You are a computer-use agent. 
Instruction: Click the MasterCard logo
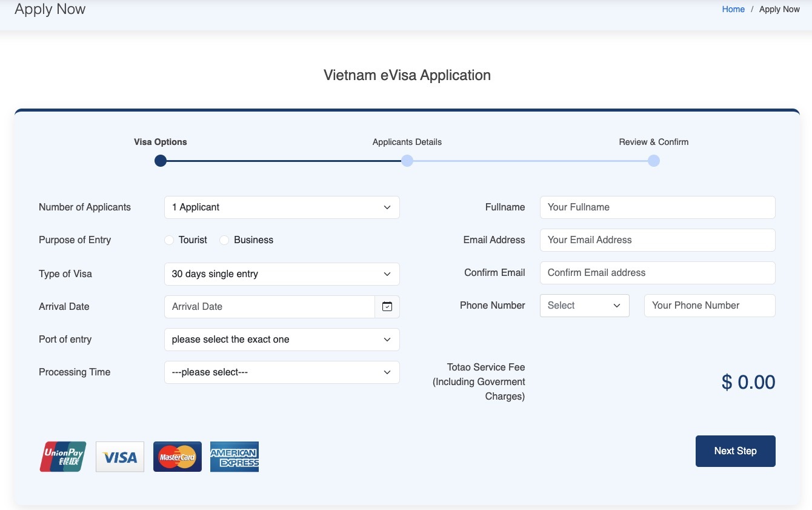click(x=178, y=457)
